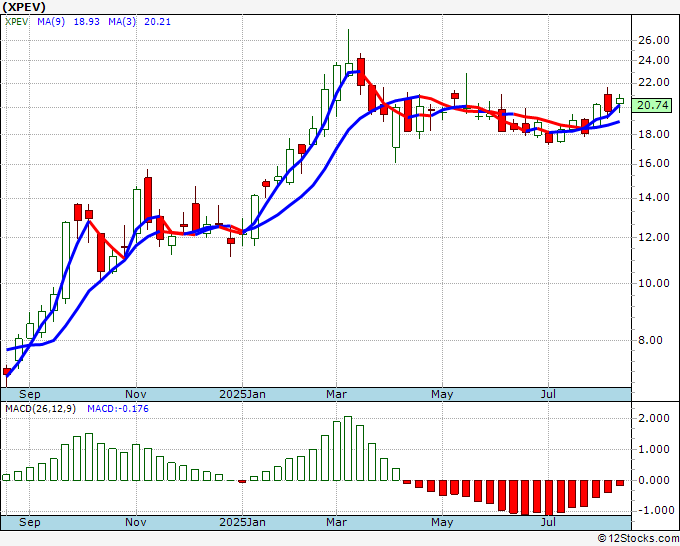Click the XPEV legend label
The image size is (680, 546).
point(16,22)
